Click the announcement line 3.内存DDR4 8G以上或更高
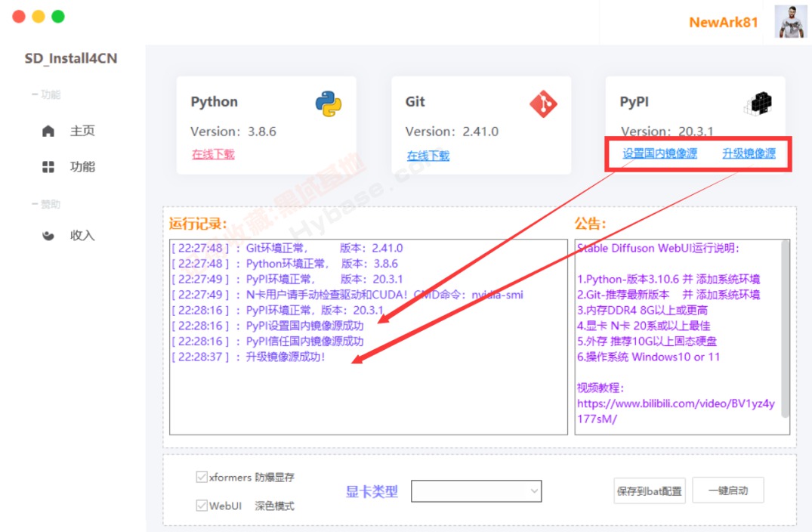This screenshot has height=532, width=812. click(x=642, y=311)
